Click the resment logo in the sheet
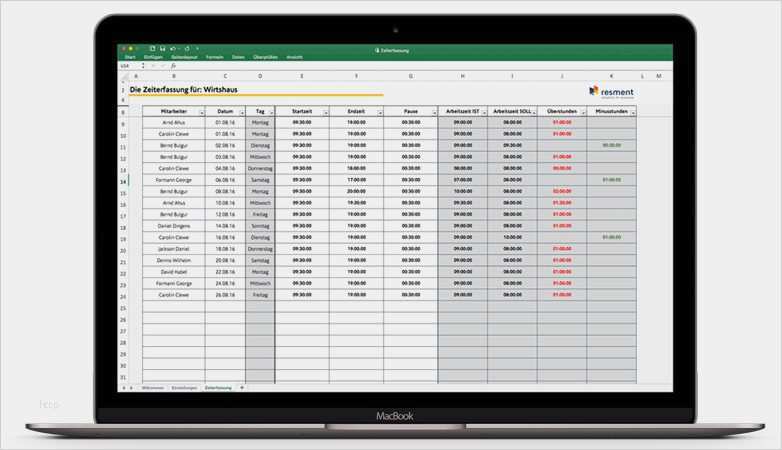Image resolution: width=782 pixels, height=450 pixels. click(611, 92)
